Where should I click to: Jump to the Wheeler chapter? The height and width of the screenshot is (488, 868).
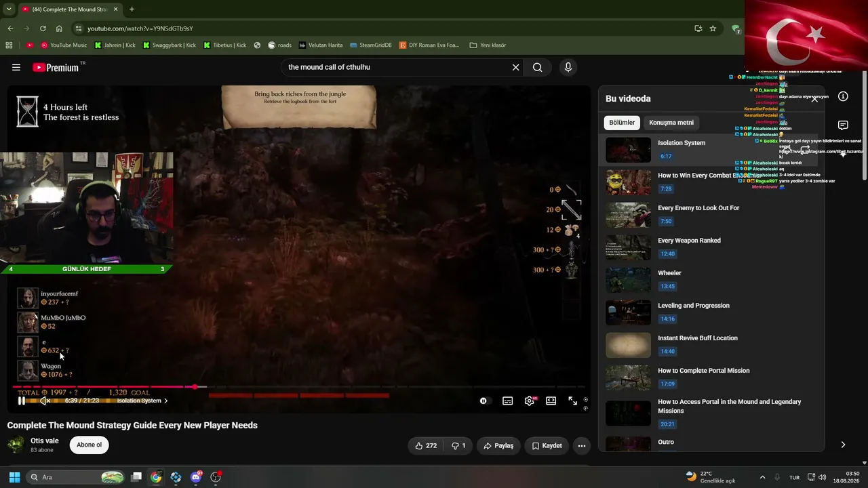click(x=709, y=279)
